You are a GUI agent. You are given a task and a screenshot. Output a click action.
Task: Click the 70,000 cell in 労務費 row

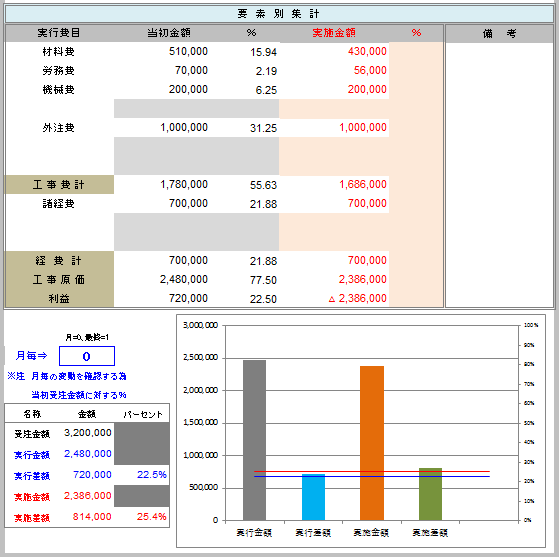[x=191, y=70]
